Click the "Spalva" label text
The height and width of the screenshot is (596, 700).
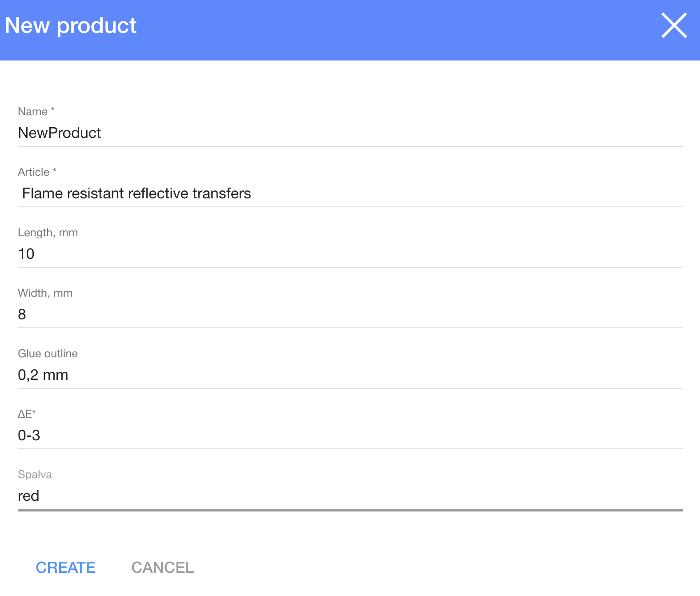[35, 475]
